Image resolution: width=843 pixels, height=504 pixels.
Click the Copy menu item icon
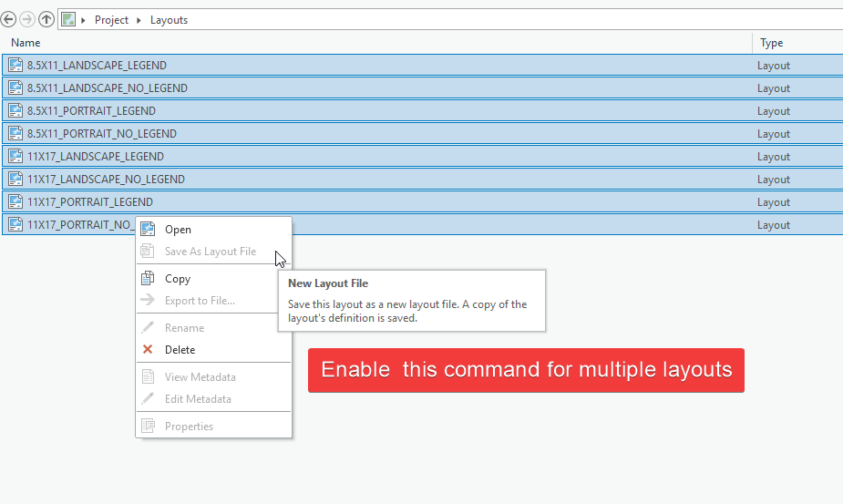(148, 278)
